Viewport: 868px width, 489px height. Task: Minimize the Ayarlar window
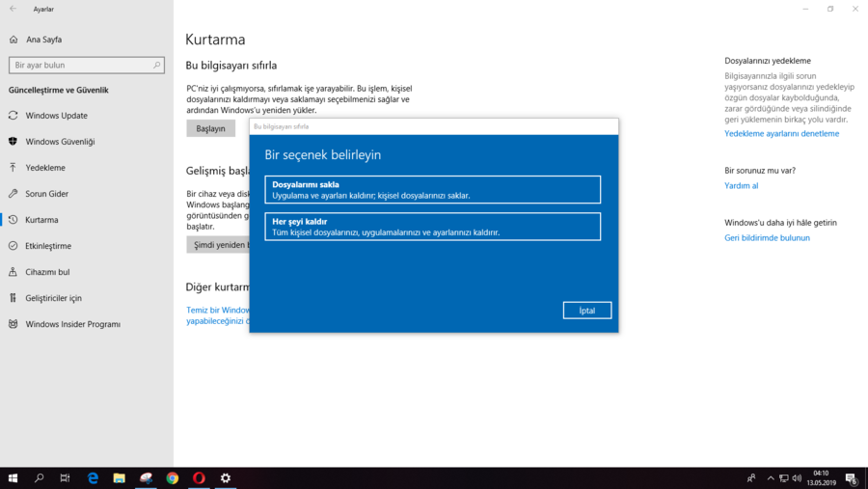click(805, 9)
